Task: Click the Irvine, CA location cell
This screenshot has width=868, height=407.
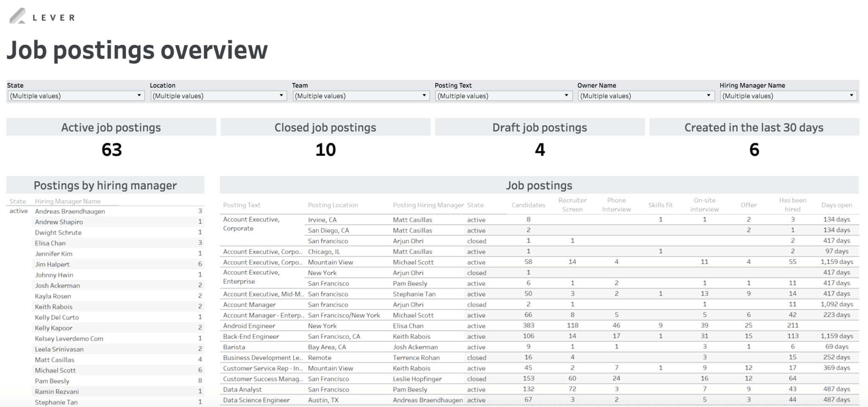Action: pos(322,220)
